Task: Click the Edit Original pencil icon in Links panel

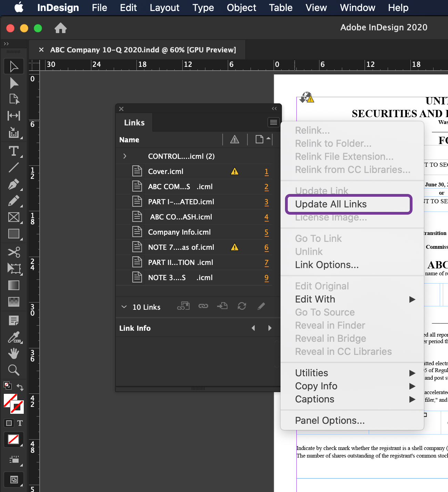Action: [x=261, y=306]
